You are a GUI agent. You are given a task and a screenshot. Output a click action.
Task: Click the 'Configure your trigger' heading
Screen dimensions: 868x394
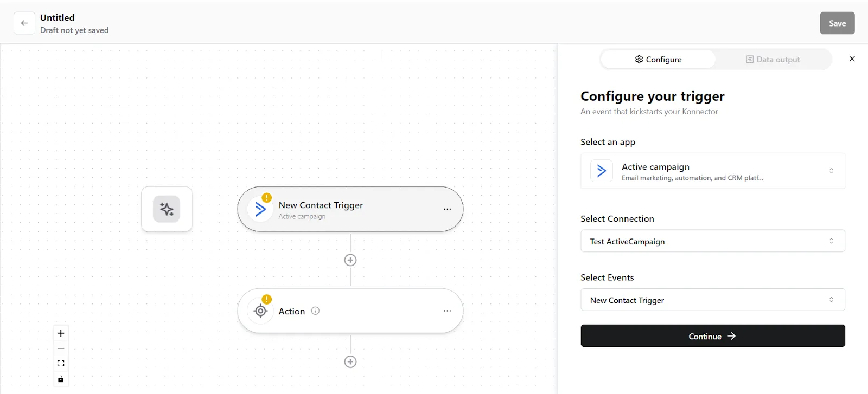pos(653,96)
